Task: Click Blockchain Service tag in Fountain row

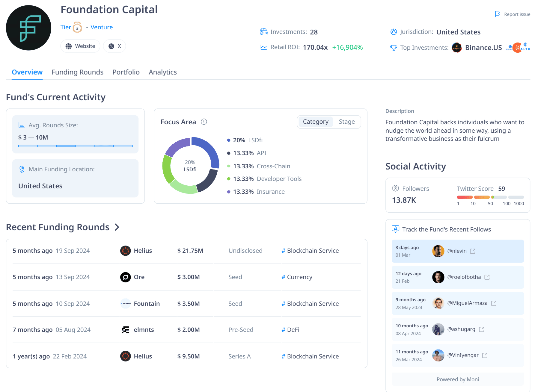Action: coord(310,304)
